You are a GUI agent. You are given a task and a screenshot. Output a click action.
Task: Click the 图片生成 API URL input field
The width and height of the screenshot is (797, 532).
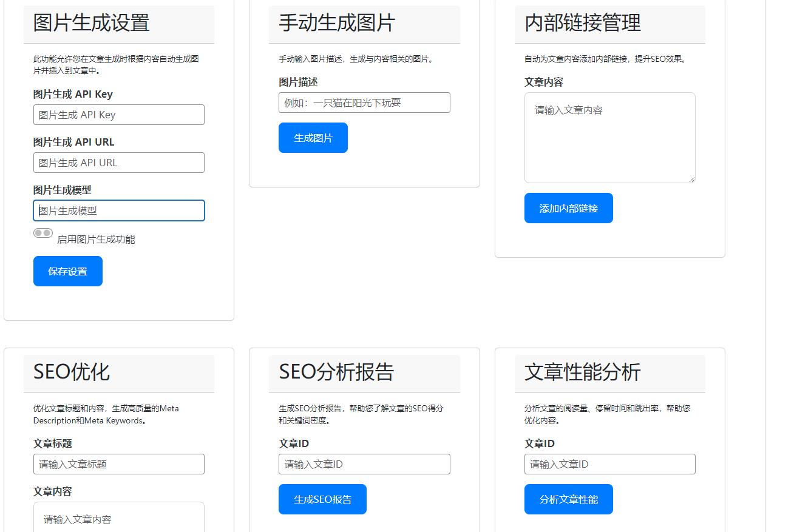(118, 162)
